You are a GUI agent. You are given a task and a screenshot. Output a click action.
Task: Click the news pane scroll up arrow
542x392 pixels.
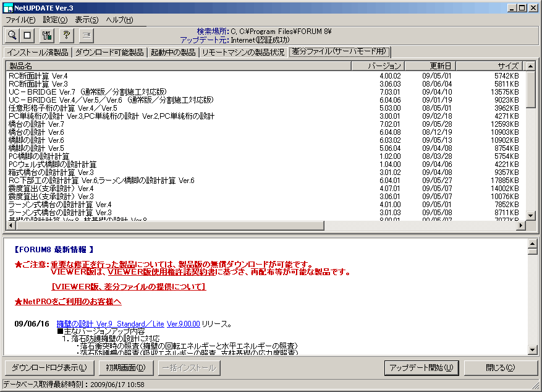click(532, 244)
